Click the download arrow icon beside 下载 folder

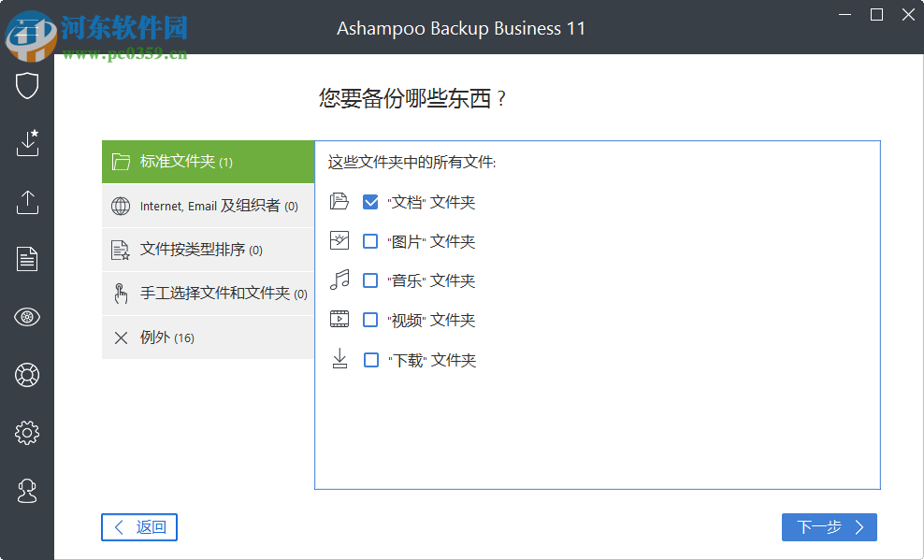[x=339, y=359]
